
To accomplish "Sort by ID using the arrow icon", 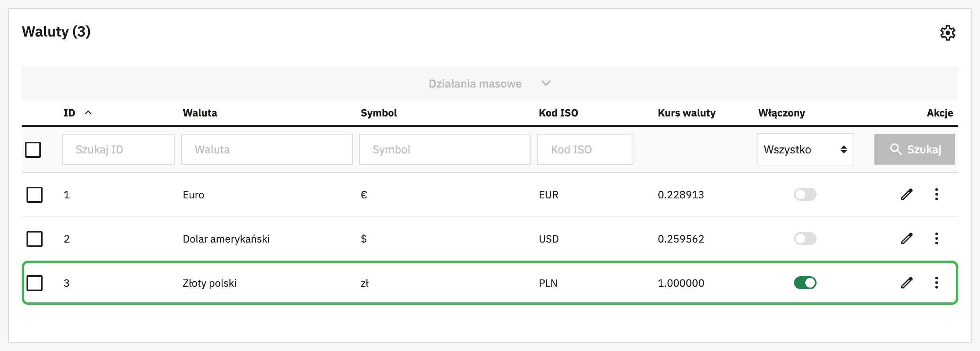I will [88, 112].
